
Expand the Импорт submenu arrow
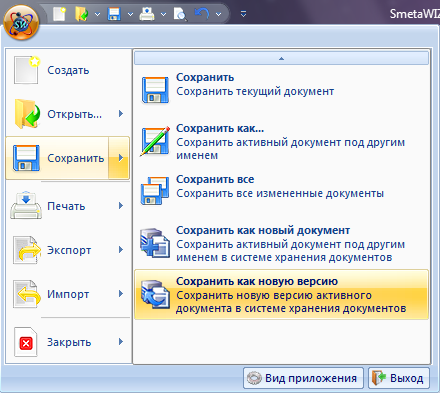(121, 294)
